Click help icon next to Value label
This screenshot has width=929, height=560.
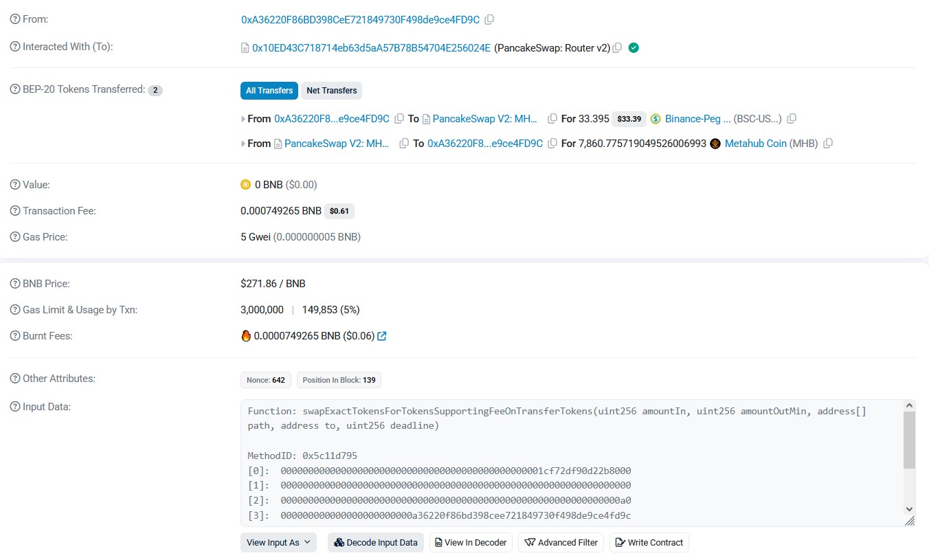pyautogui.click(x=15, y=185)
